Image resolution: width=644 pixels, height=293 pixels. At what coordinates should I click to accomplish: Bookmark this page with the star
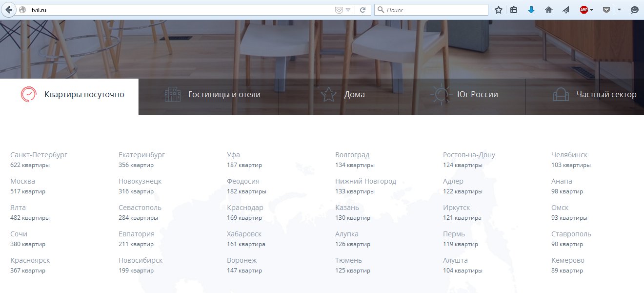point(499,10)
